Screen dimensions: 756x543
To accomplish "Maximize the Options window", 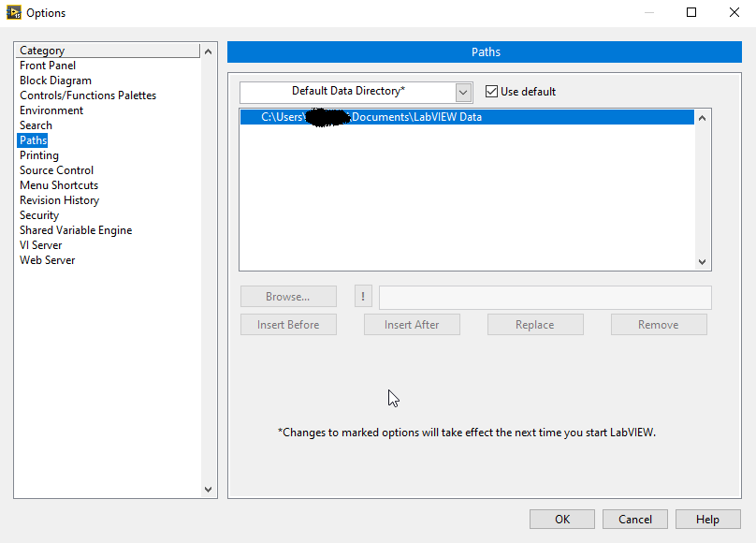I will [691, 12].
